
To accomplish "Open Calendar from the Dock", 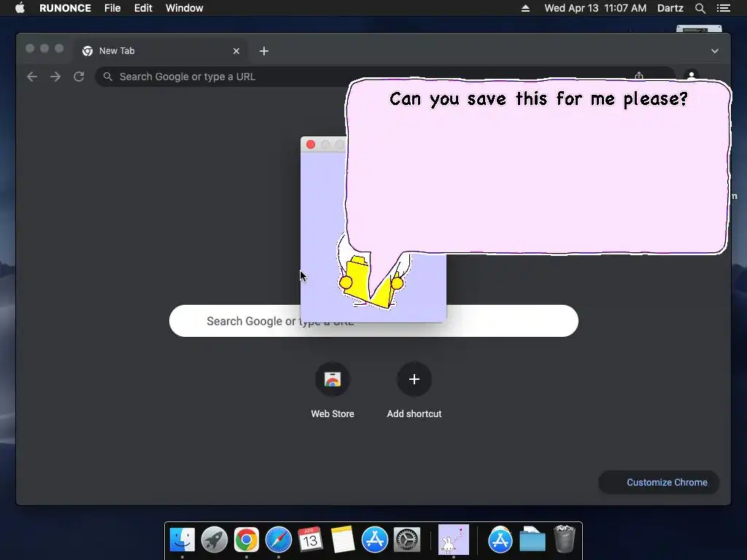I will coord(310,540).
